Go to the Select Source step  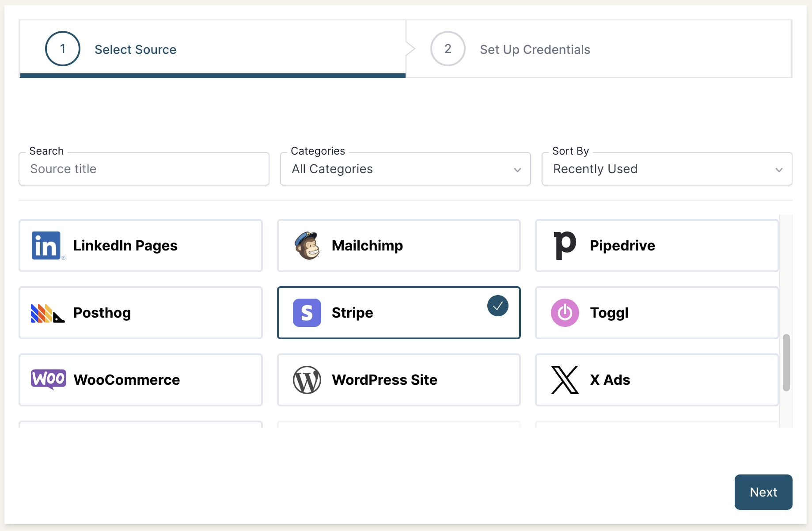tap(135, 49)
